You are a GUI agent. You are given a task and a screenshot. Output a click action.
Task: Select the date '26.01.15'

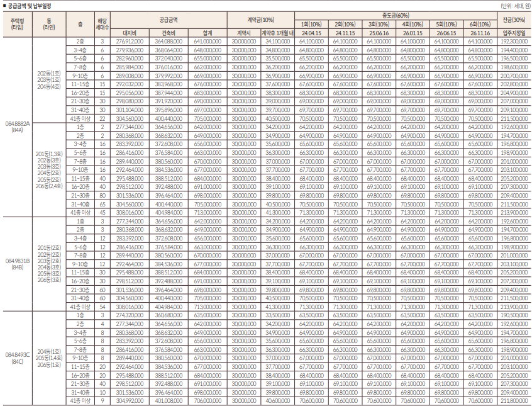413,33
